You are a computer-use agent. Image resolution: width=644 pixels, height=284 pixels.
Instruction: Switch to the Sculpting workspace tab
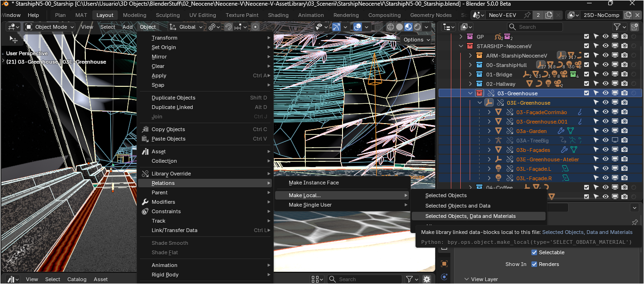168,15
